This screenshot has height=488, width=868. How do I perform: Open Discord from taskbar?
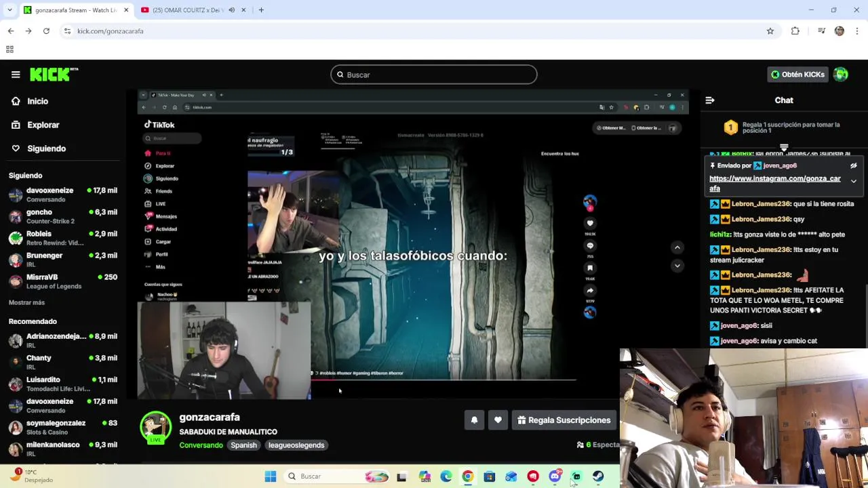(555, 476)
